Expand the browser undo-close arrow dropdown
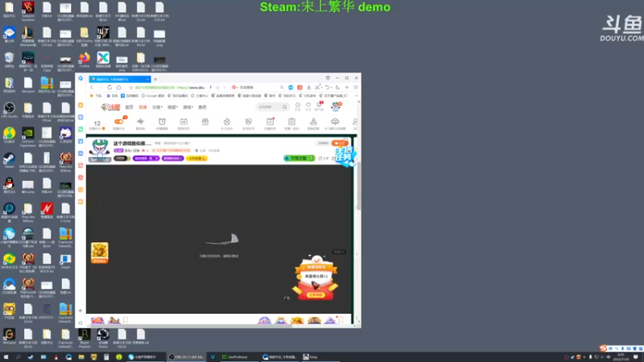Image resolution: width=644 pixels, height=362 pixels. [x=331, y=88]
